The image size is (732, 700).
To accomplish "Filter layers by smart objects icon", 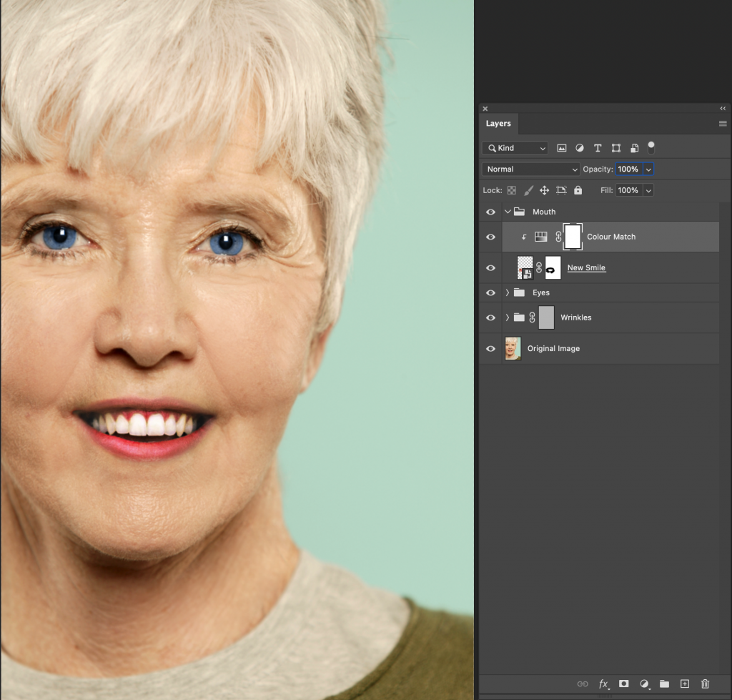I will click(x=635, y=148).
